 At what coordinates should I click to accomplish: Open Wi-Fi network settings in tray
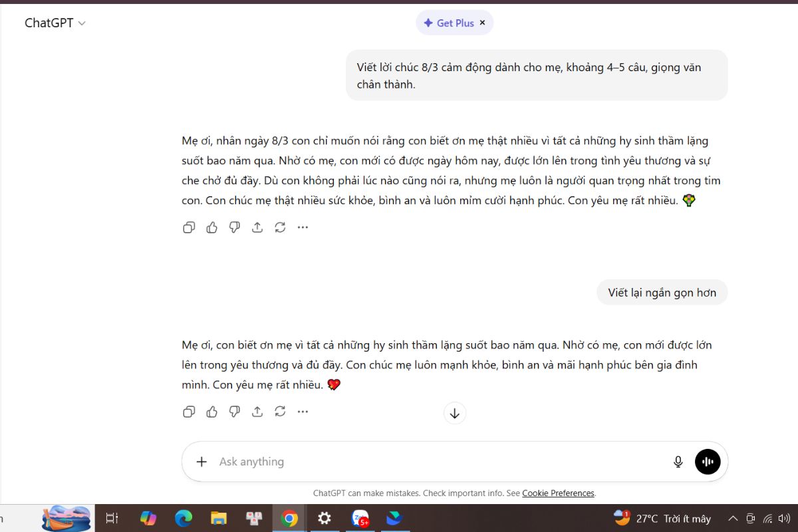(x=768, y=519)
